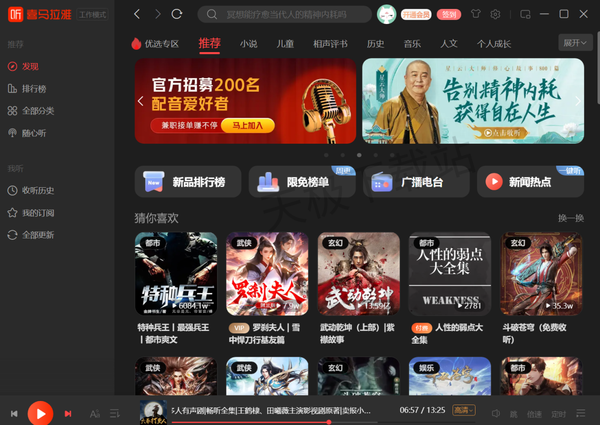The width and height of the screenshot is (600, 425).
Task: Open the user avatar profile
Action: (386, 14)
